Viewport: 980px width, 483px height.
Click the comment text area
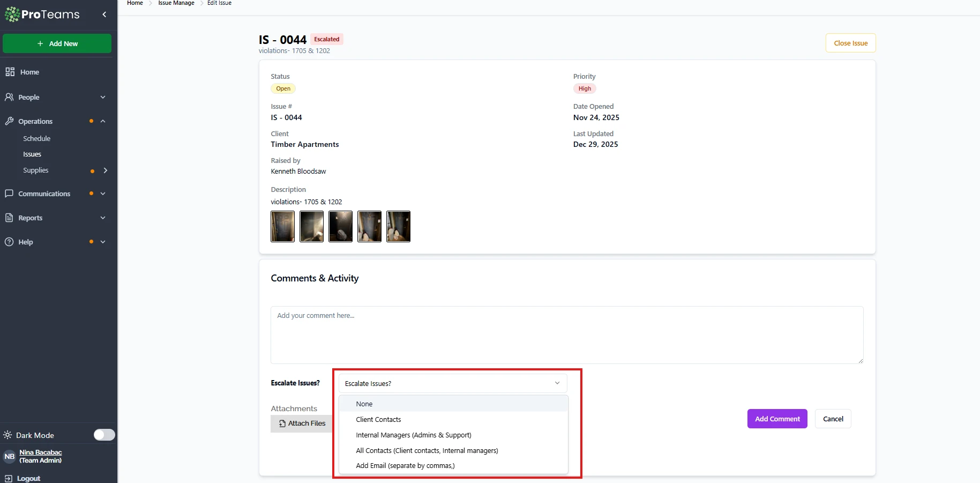tap(566, 335)
